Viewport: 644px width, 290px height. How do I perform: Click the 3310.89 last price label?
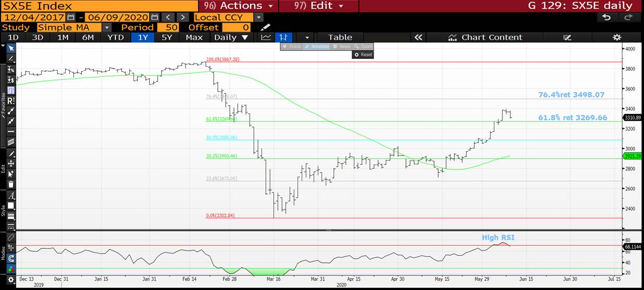pyautogui.click(x=632, y=118)
